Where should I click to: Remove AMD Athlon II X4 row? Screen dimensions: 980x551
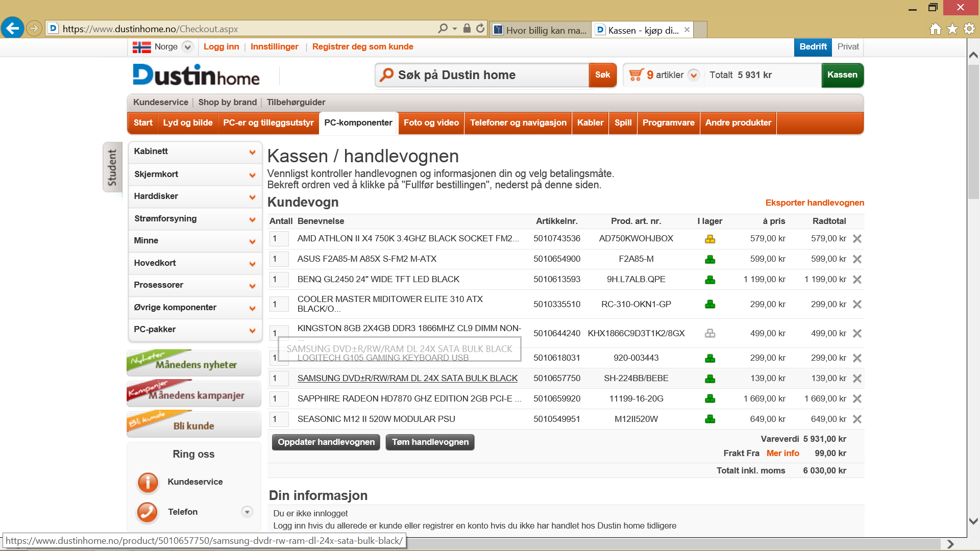[x=857, y=238]
